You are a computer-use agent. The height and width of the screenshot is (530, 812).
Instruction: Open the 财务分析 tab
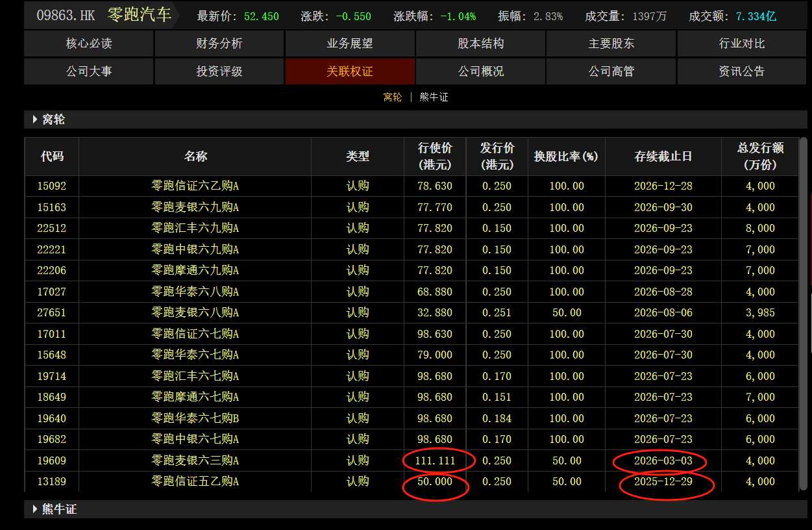pos(219,44)
